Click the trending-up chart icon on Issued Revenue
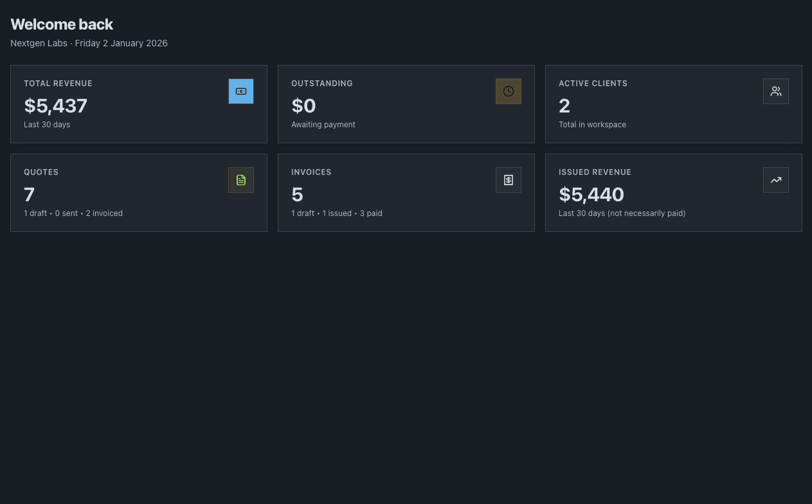812x504 pixels. [776, 180]
